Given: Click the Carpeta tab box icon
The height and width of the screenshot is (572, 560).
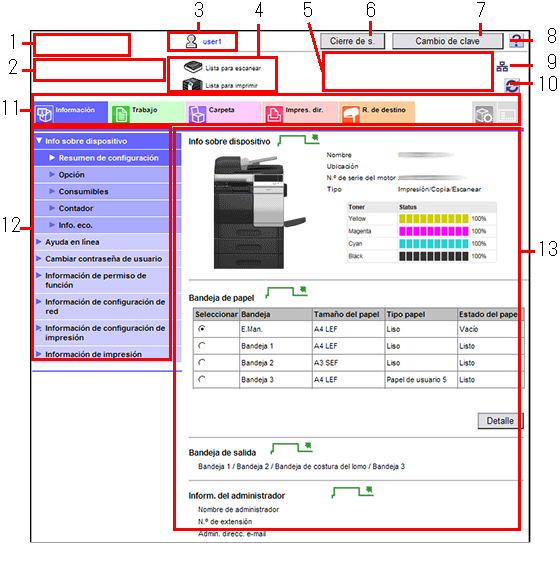Looking at the screenshot, I should click(197, 114).
